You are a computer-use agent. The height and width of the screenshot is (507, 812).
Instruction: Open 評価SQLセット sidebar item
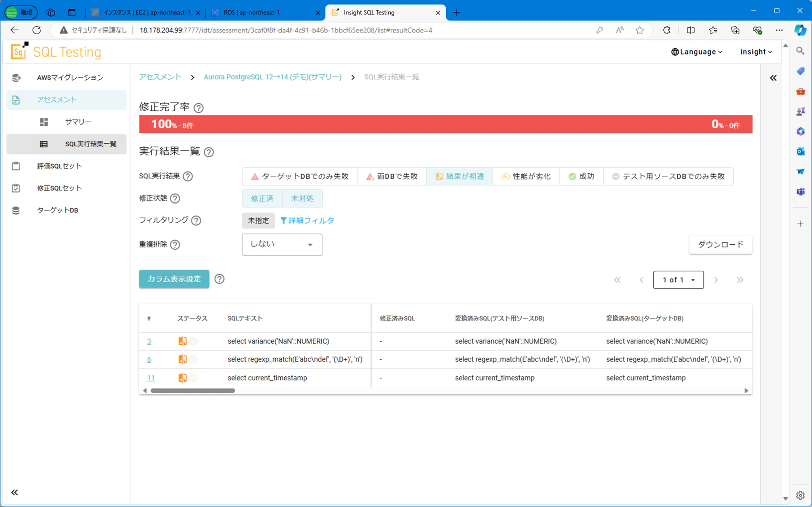tap(66, 166)
